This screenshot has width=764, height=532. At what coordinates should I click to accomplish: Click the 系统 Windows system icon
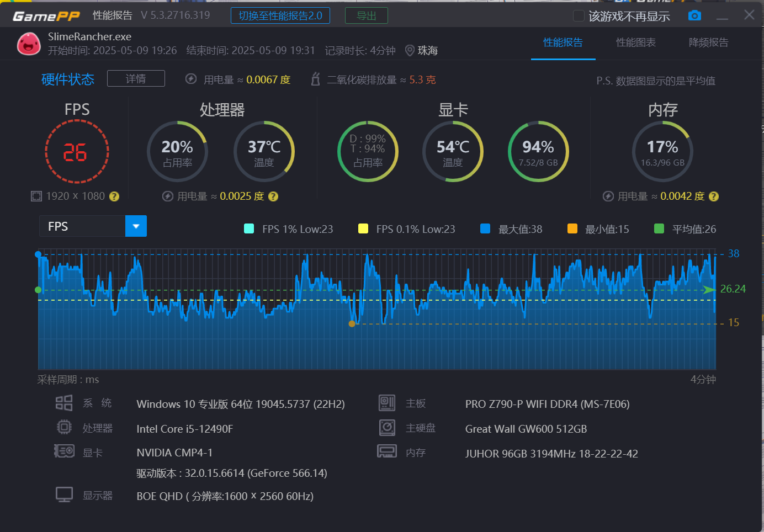point(64,403)
